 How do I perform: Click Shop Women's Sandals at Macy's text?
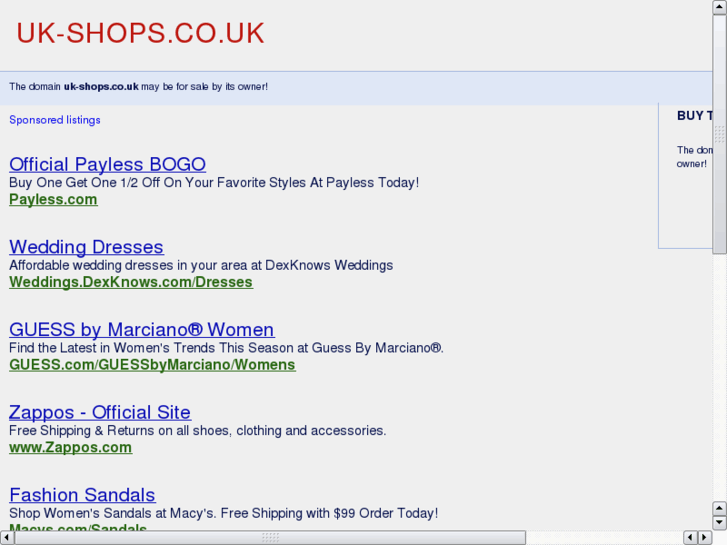[223, 513]
